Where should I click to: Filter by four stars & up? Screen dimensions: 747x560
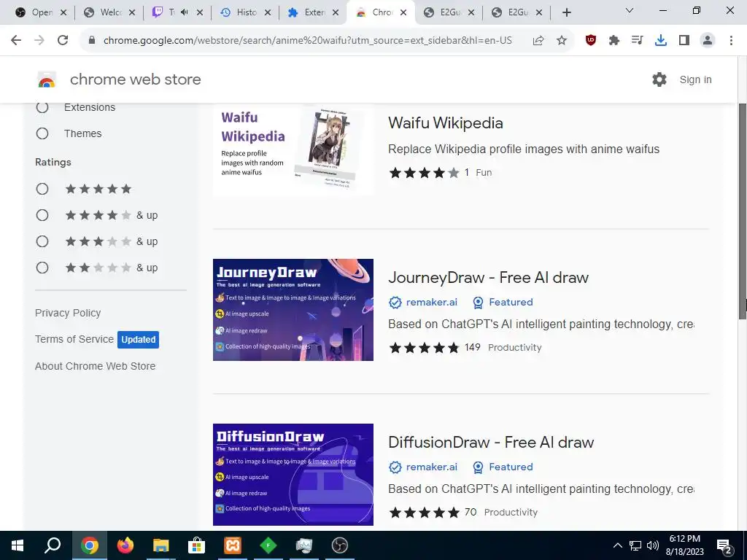[x=42, y=215]
